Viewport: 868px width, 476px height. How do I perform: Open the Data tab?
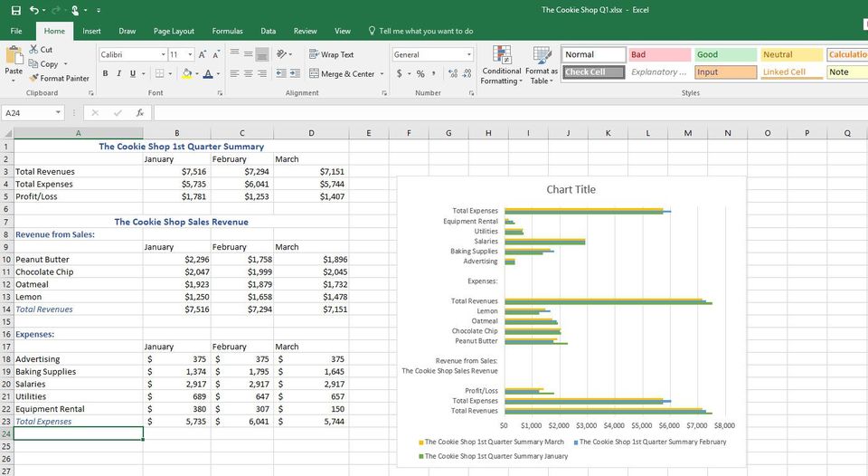click(x=268, y=31)
